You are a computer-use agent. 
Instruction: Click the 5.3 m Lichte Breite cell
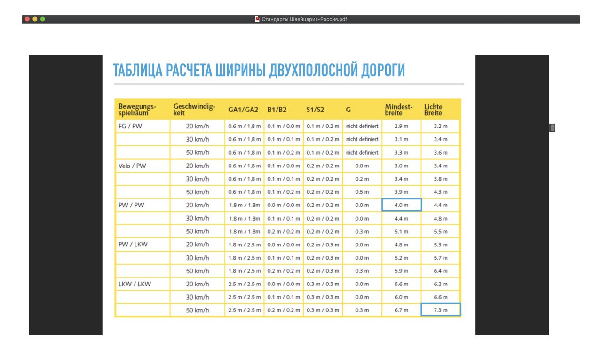point(441,245)
